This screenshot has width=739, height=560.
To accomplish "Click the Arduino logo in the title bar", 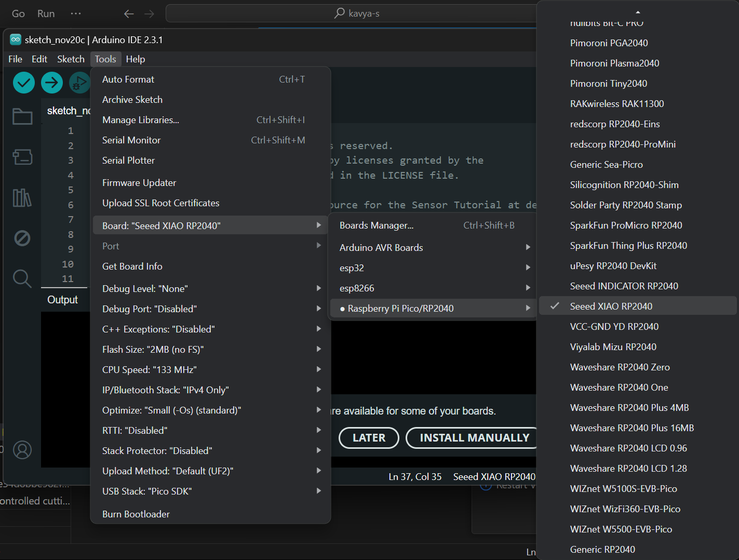I will click(16, 39).
